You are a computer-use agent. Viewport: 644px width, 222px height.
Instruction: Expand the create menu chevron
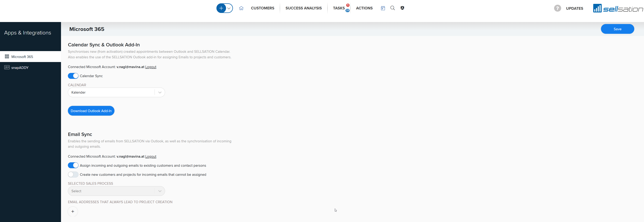click(x=229, y=8)
